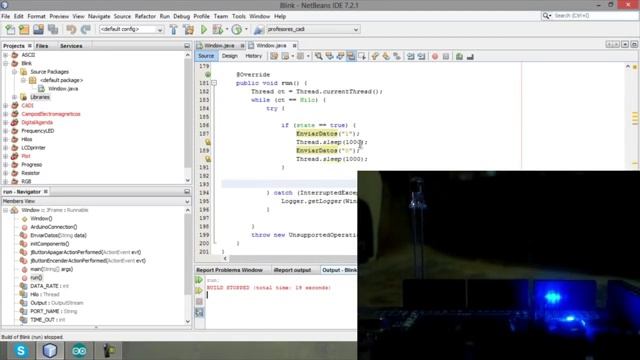The height and width of the screenshot is (360, 640).
Task: Minimize the Projects panel with its corner icon
Action: click(187, 46)
